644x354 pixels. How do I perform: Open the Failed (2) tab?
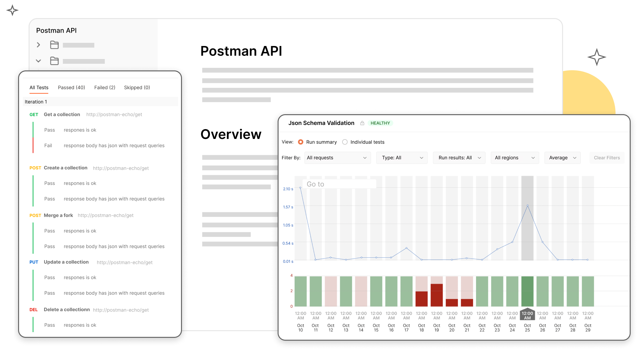coord(104,88)
